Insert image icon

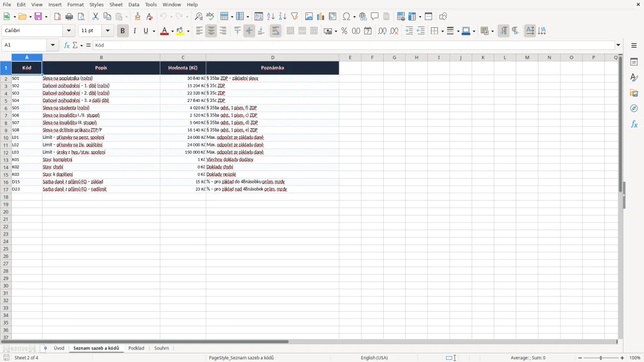pos(309,17)
